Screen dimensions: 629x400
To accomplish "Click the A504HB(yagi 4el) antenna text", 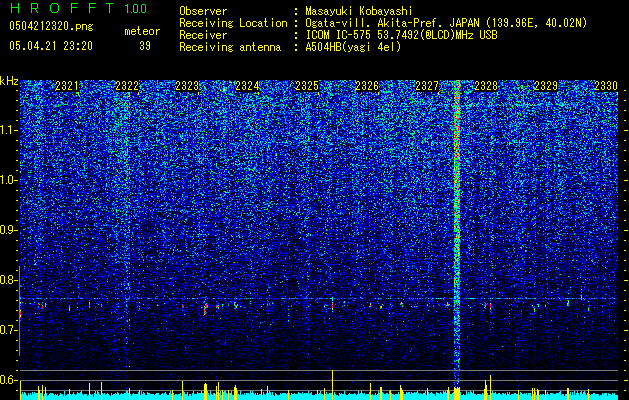I will click(x=353, y=47).
